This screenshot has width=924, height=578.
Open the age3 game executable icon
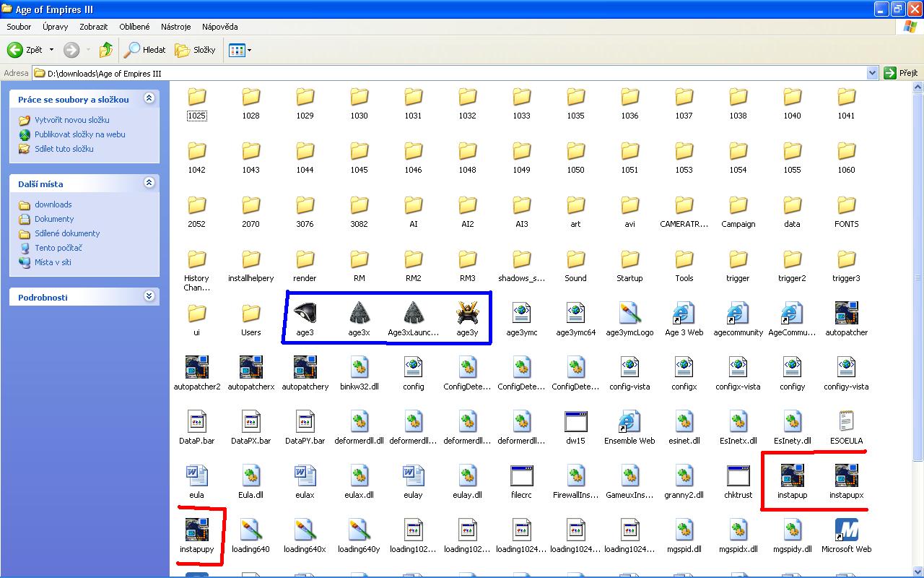coord(305,314)
